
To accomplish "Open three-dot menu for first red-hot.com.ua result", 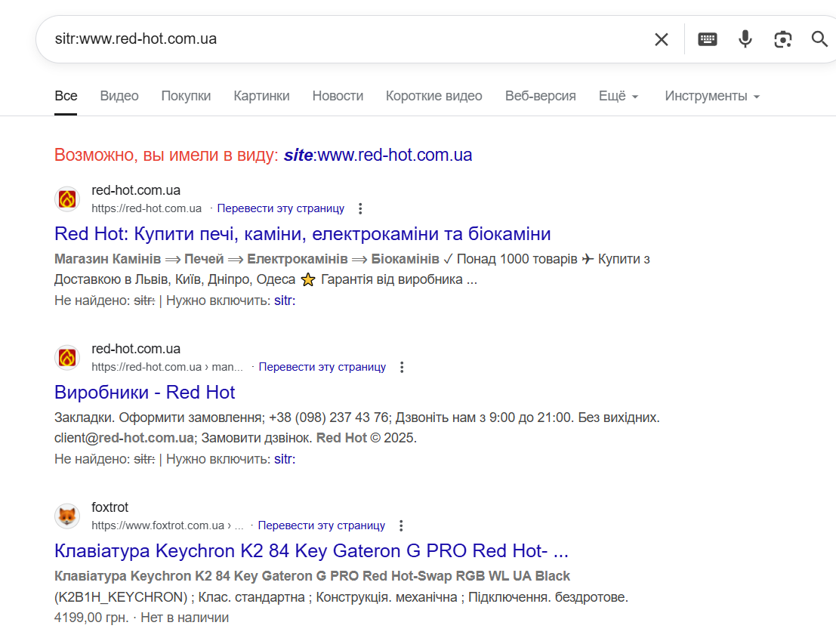I will 360,208.
